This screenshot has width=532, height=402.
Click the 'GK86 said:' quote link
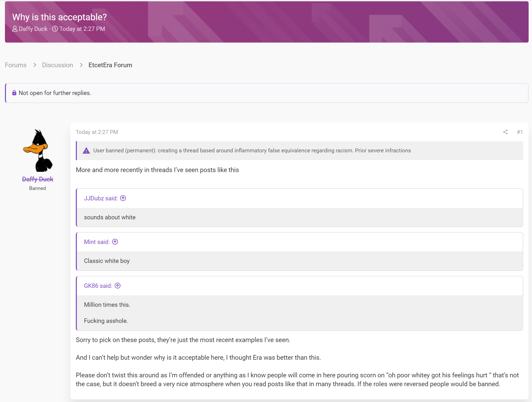click(x=98, y=286)
